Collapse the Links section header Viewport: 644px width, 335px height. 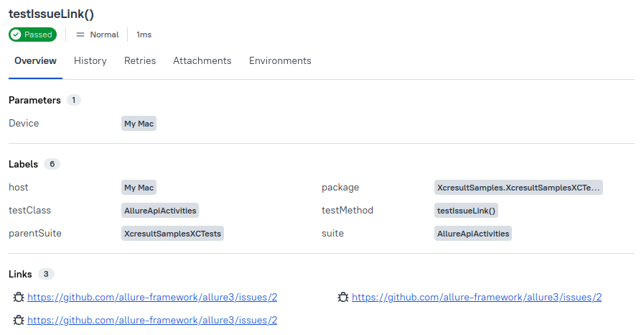pos(20,274)
